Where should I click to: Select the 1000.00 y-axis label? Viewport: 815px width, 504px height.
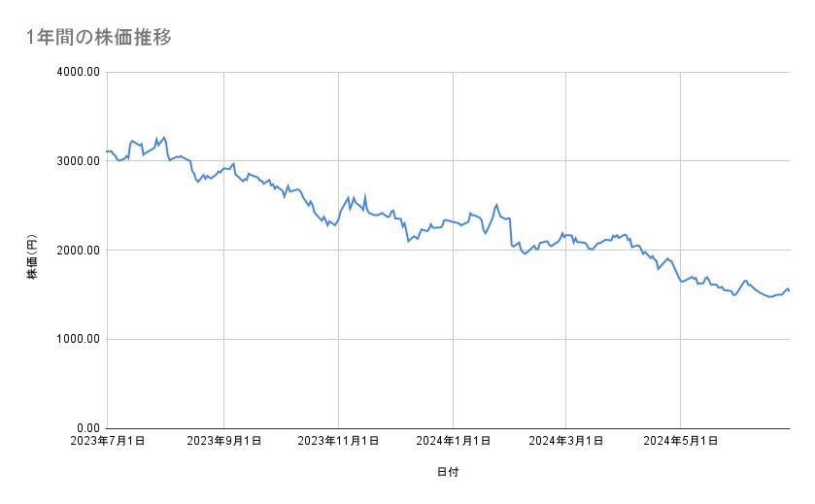[77, 339]
